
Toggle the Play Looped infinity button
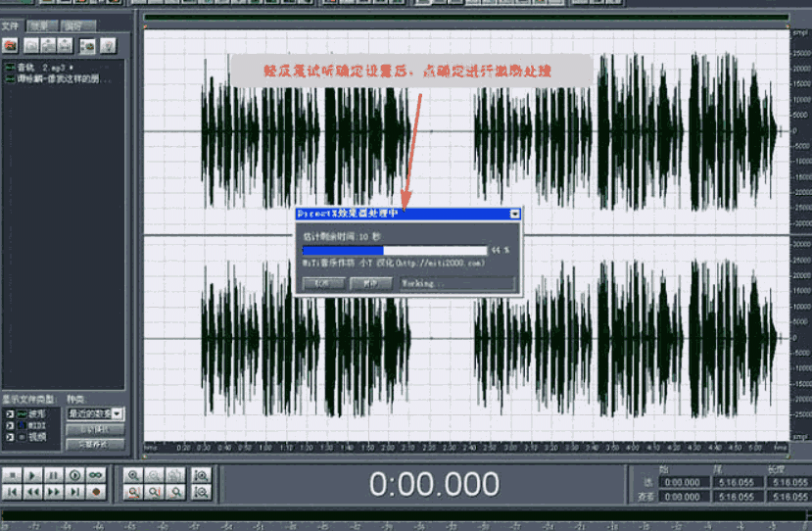[95, 475]
